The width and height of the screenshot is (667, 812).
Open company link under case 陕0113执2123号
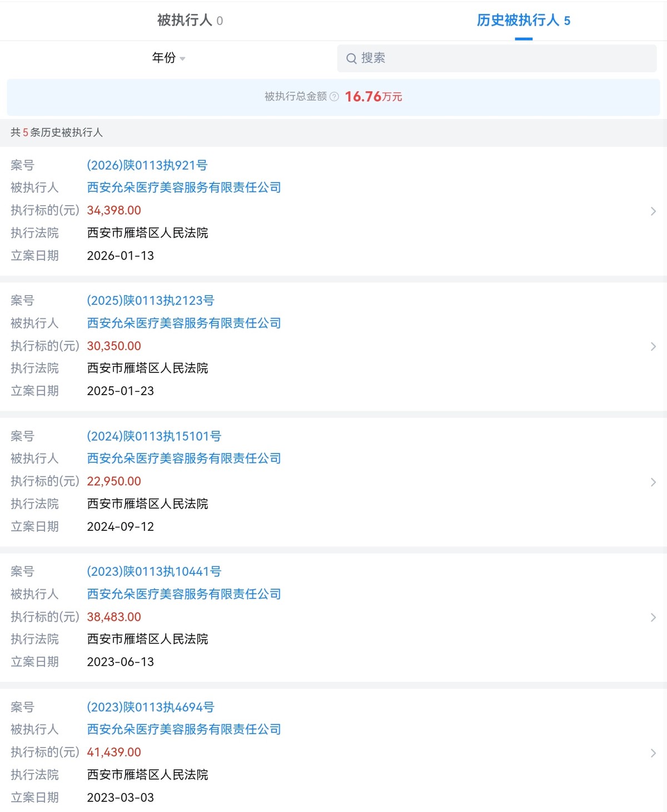(184, 323)
